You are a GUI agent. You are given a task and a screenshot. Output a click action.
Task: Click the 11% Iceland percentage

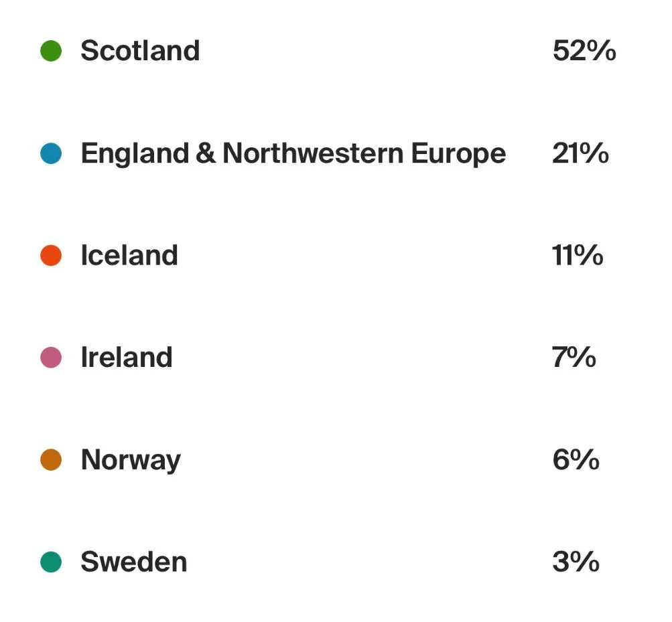click(x=578, y=255)
